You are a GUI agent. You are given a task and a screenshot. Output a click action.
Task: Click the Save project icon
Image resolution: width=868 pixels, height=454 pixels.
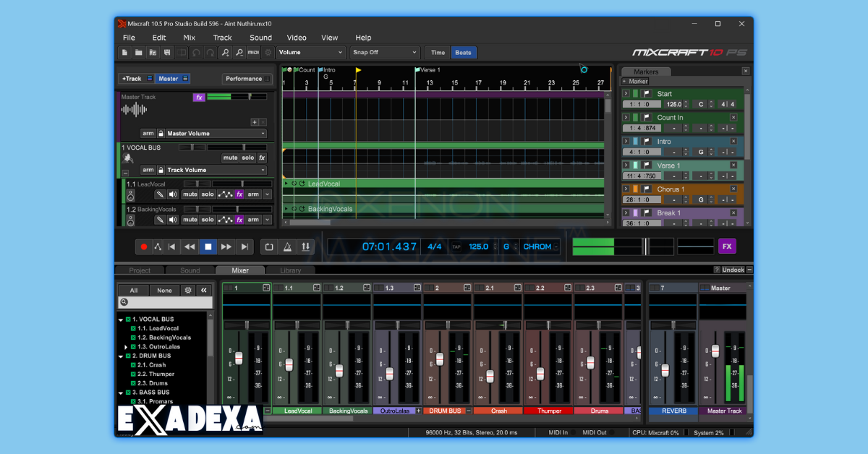[x=166, y=52]
